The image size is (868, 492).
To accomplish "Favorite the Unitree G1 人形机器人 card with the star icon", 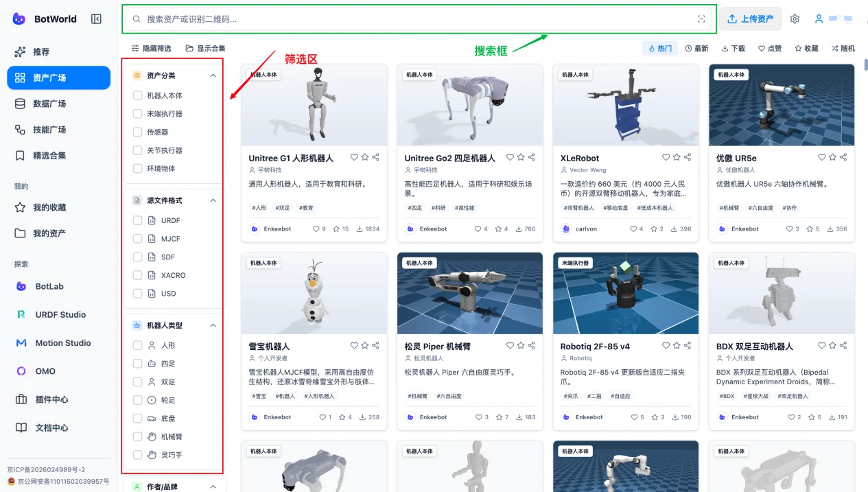I will (365, 157).
